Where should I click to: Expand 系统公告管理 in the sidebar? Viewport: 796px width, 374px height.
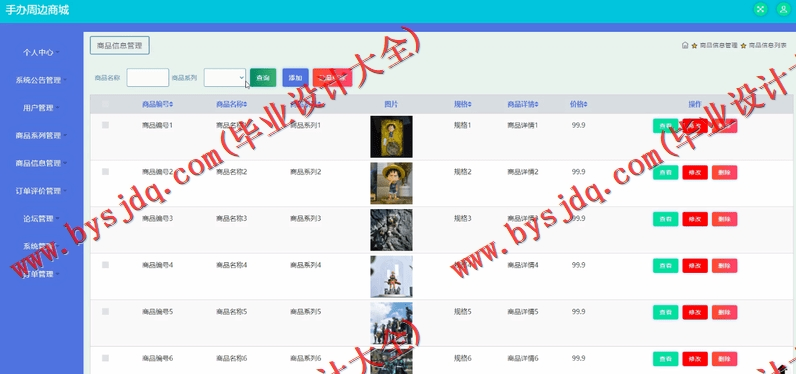click(41, 80)
